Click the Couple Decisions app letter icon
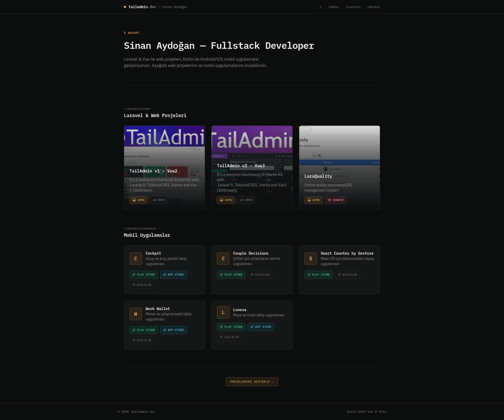The width and height of the screenshot is (504, 420). click(223, 259)
